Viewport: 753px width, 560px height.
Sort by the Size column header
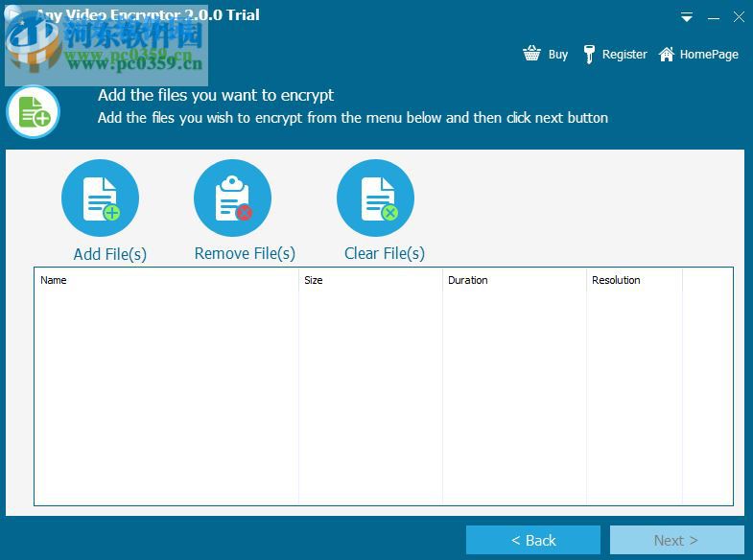(x=370, y=280)
